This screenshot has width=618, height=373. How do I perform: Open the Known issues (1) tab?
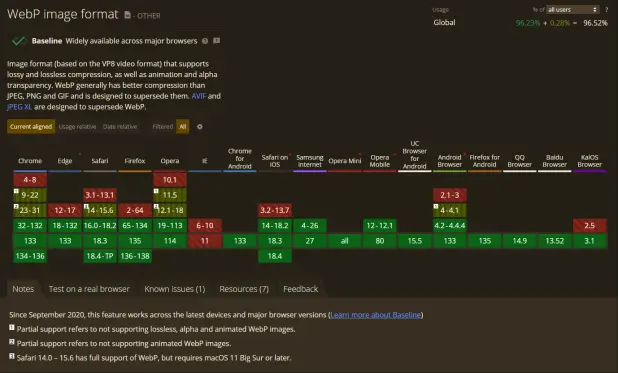click(175, 289)
